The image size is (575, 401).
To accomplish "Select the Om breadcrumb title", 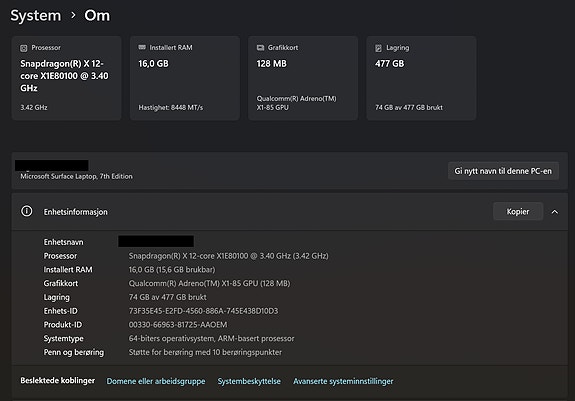I will click(x=97, y=15).
